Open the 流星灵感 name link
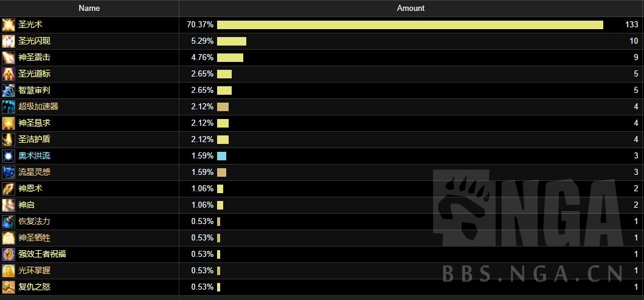 35,172
